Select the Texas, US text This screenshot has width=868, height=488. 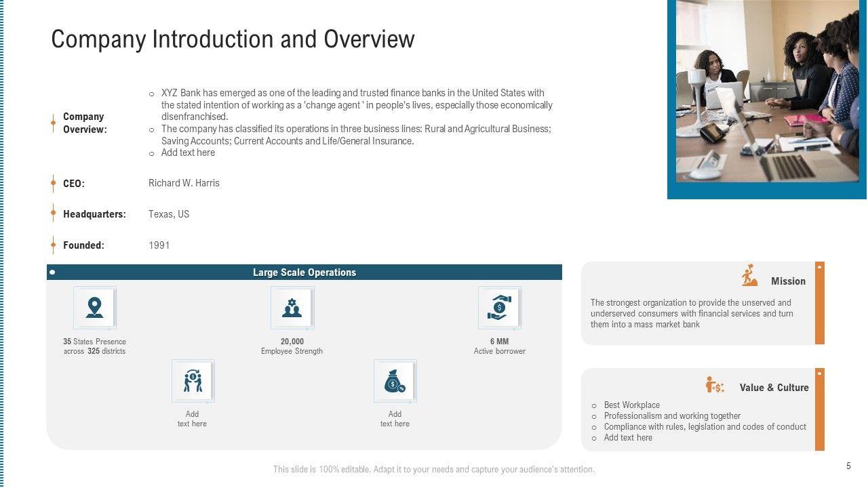pos(169,214)
